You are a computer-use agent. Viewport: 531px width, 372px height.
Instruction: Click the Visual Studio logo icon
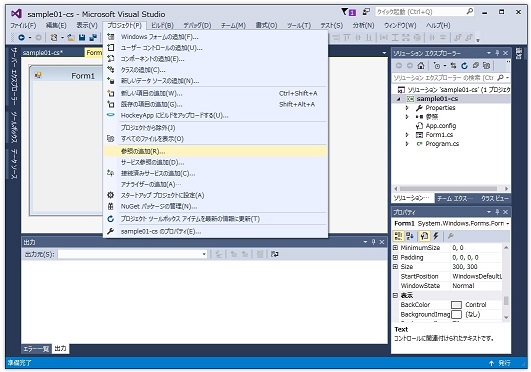click(x=16, y=14)
